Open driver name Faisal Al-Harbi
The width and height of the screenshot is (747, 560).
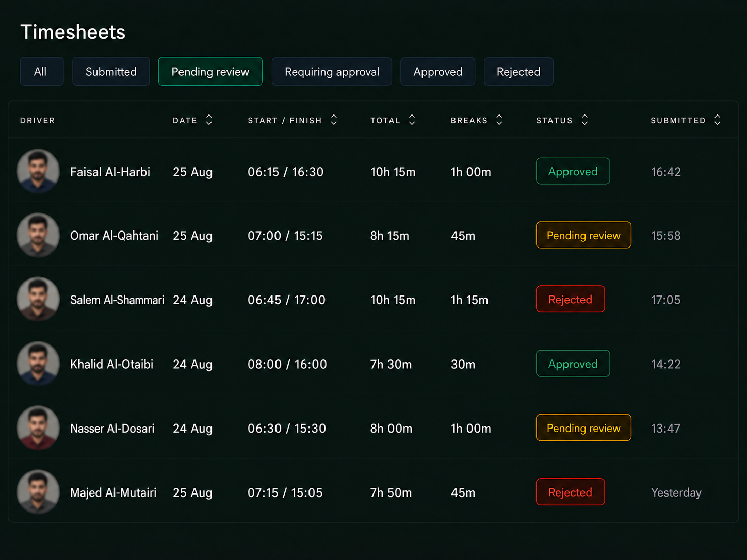[110, 172]
